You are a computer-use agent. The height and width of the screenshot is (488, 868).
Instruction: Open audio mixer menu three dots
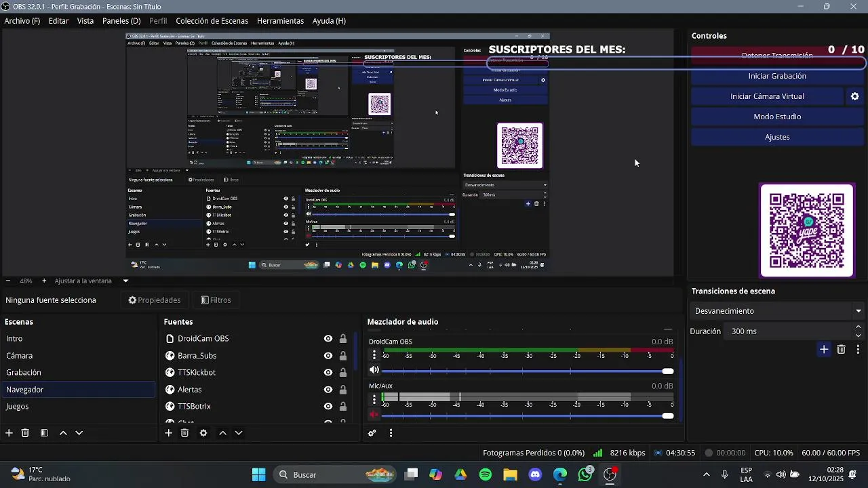coord(391,433)
